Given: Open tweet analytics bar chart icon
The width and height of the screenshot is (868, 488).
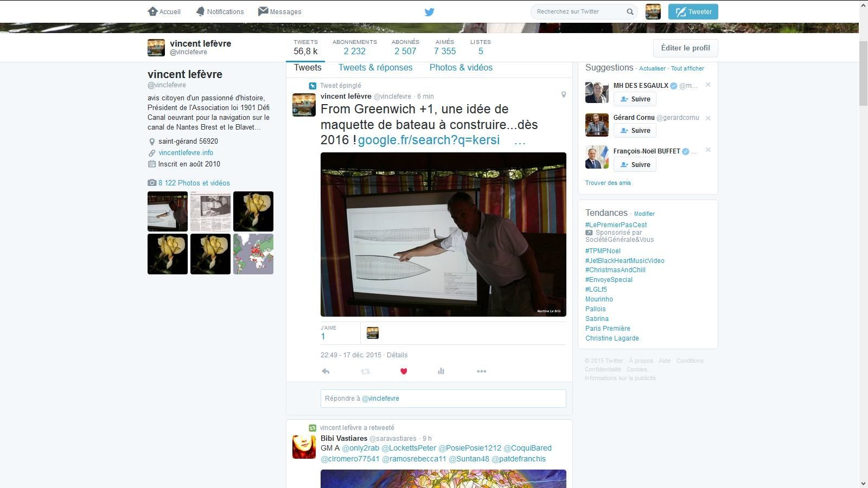Looking at the screenshot, I should pos(441,371).
